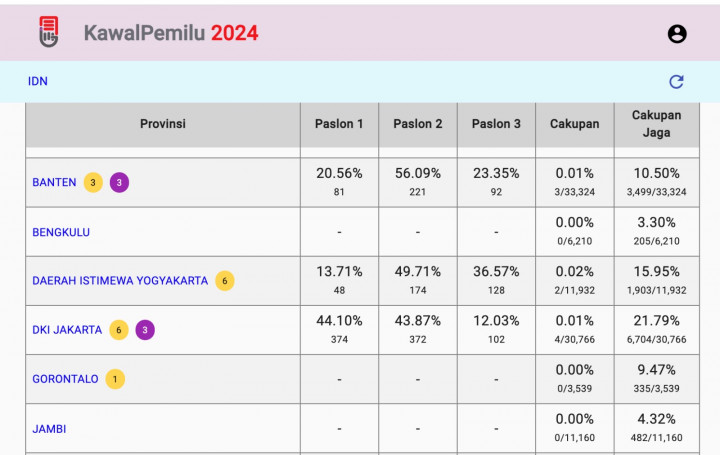This screenshot has width=720, height=455.
Task: Click the KawalPemilu logo icon
Action: coord(47,33)
